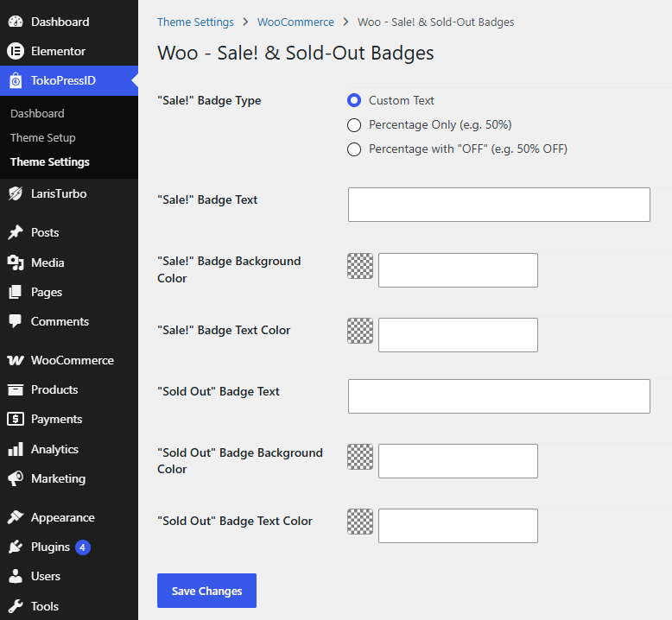Focus the "Sale!" Badge Text field
Viewport: 672px width, 620px height.
tap(499, 205)
